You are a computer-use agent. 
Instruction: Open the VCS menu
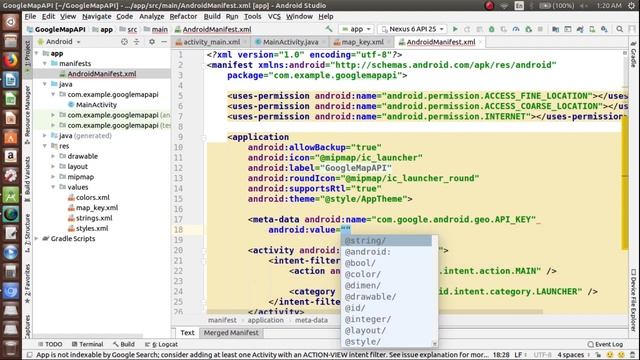point(274,16)
